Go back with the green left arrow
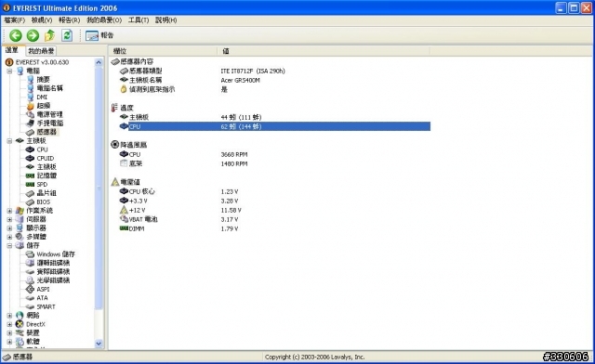Image resolution: width=595 pixels, height=364 pixels. [x=16, y=35]
